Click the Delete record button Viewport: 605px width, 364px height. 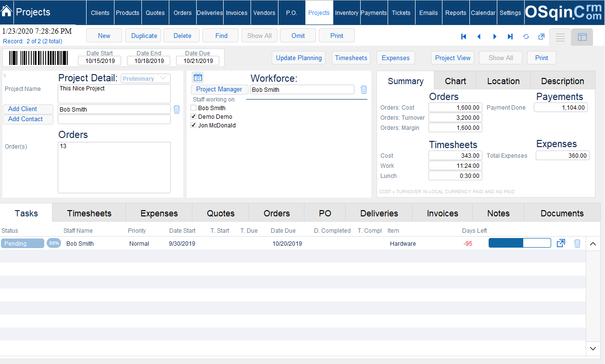pos(182,36)
